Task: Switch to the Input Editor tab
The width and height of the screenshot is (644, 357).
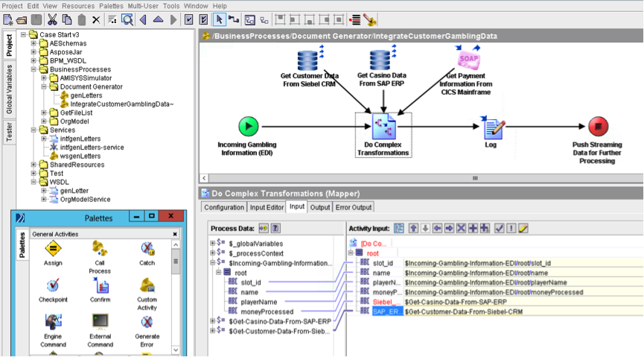Action: pyautogui.click(x=267, y=207)
